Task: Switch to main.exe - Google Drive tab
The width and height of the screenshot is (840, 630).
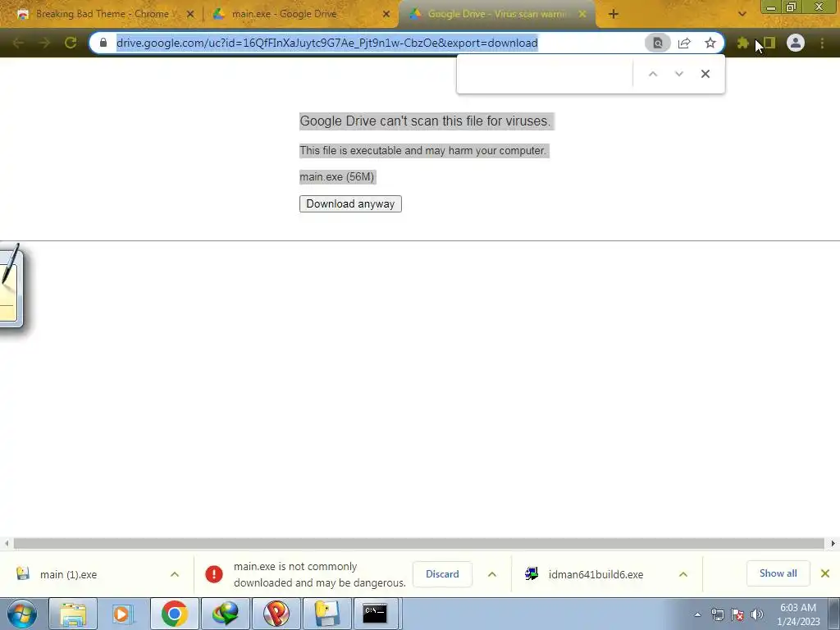Action: point(284,14)
